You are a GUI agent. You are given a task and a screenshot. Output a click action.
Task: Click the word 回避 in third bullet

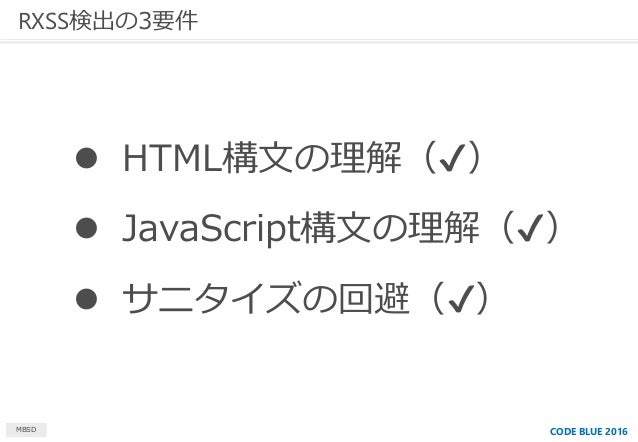tap(374, 299)
